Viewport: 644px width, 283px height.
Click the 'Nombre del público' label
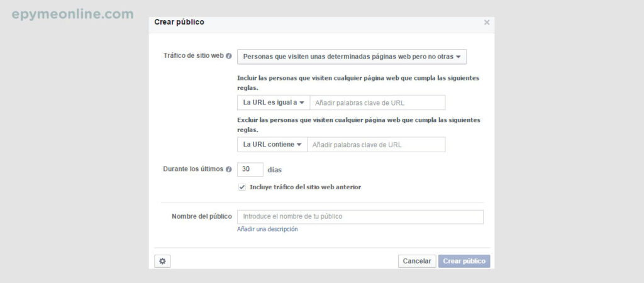pos(202,216)
